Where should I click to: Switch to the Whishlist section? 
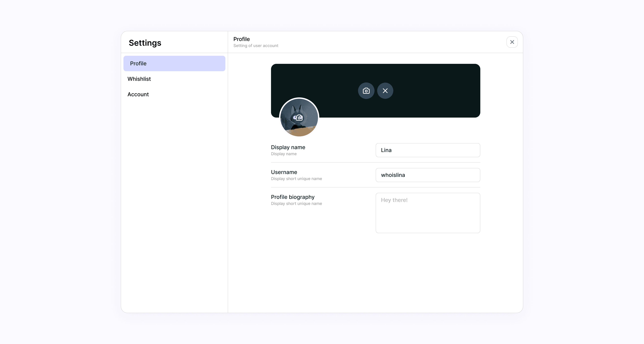(139, 79)
